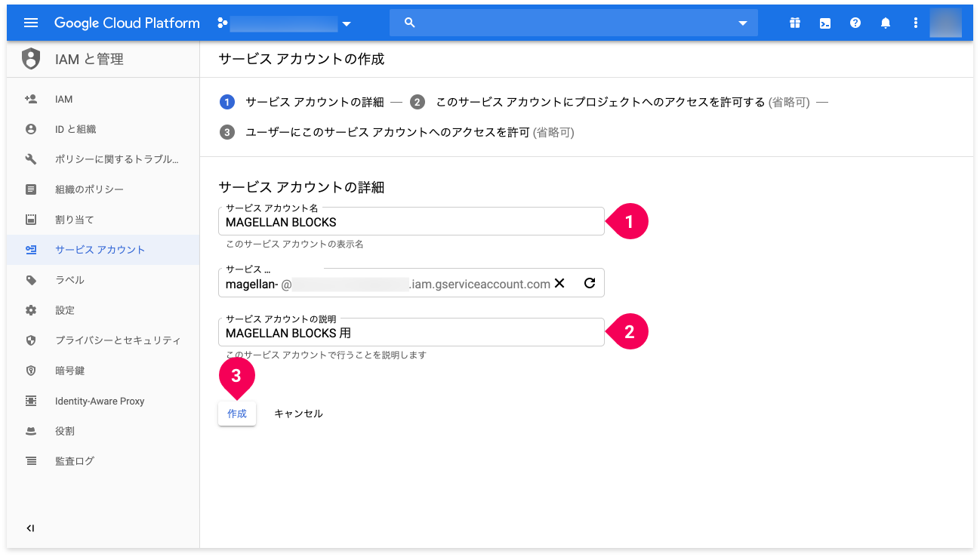Open 監査ログ sidebar item
980x557 pixels.
tap(103, 461)
